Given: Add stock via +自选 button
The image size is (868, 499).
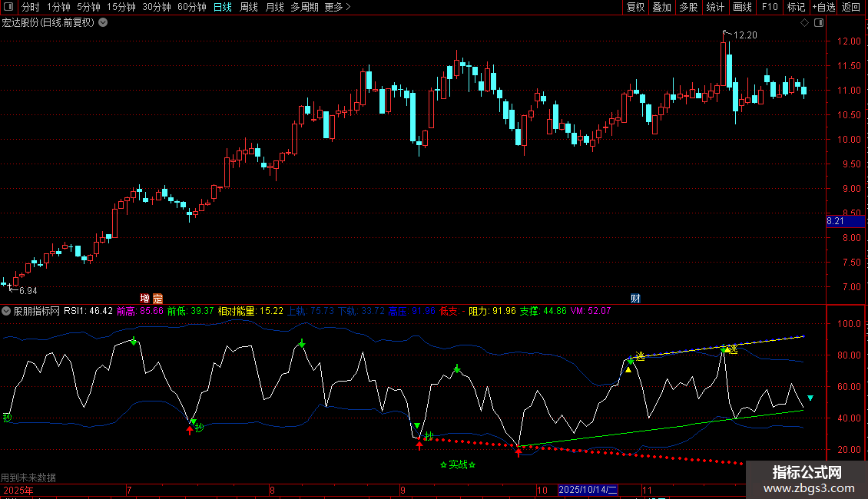Looking at the screenshot, I should 823,7.
